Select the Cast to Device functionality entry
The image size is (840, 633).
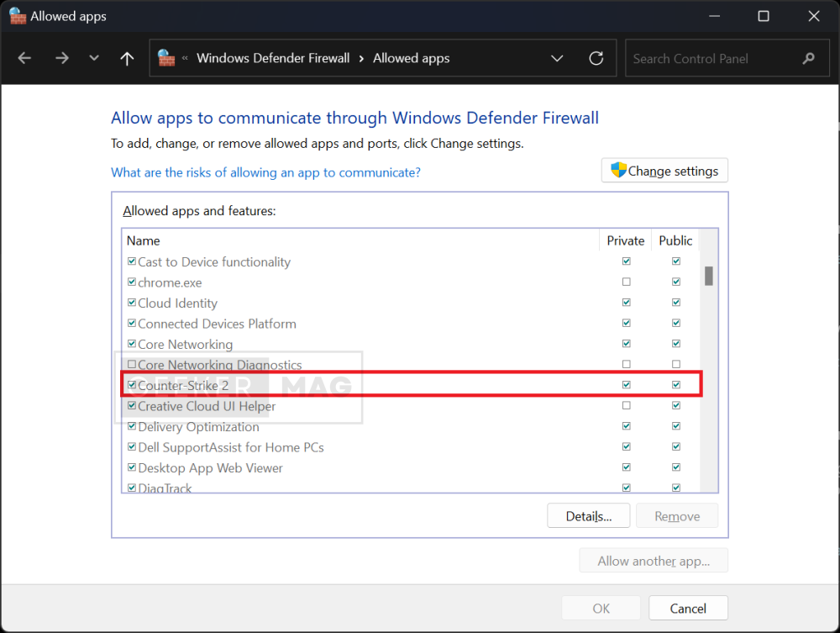214,262
